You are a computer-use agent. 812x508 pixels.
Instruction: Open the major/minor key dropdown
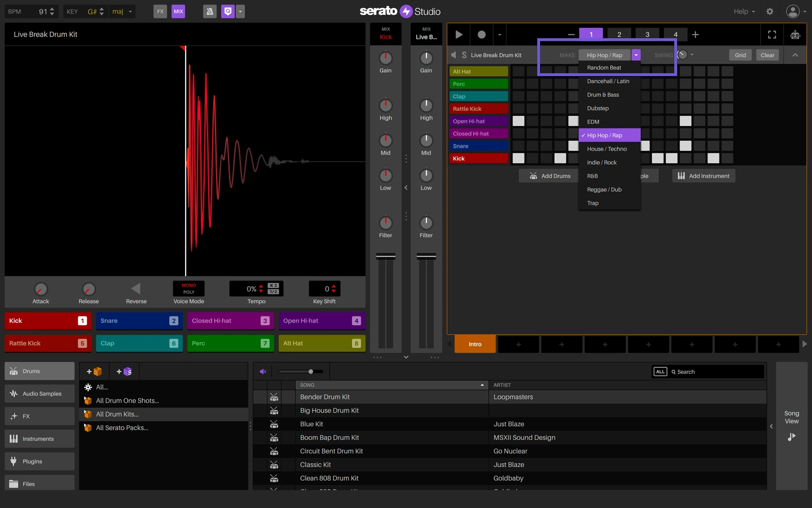[123, 11]
